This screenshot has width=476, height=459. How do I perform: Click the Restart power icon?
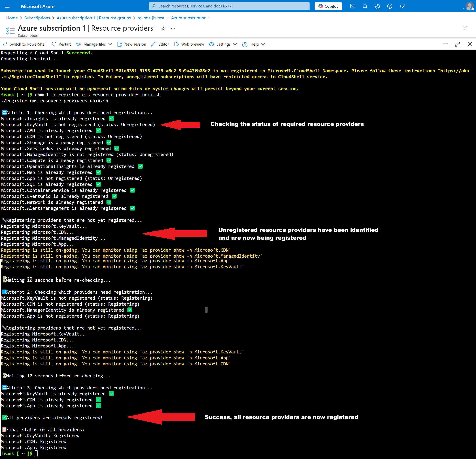[x=54, y=44]
